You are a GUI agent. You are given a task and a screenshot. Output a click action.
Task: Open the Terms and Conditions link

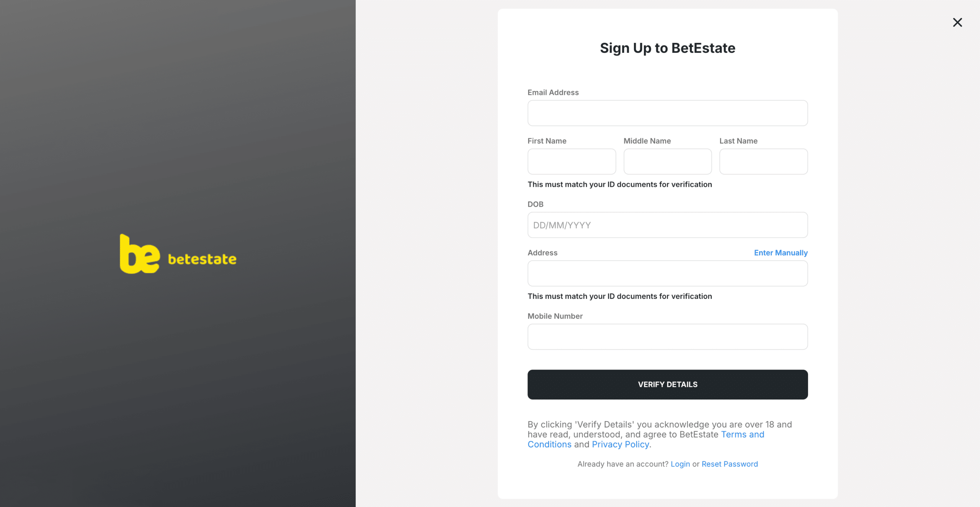[742, 435]
